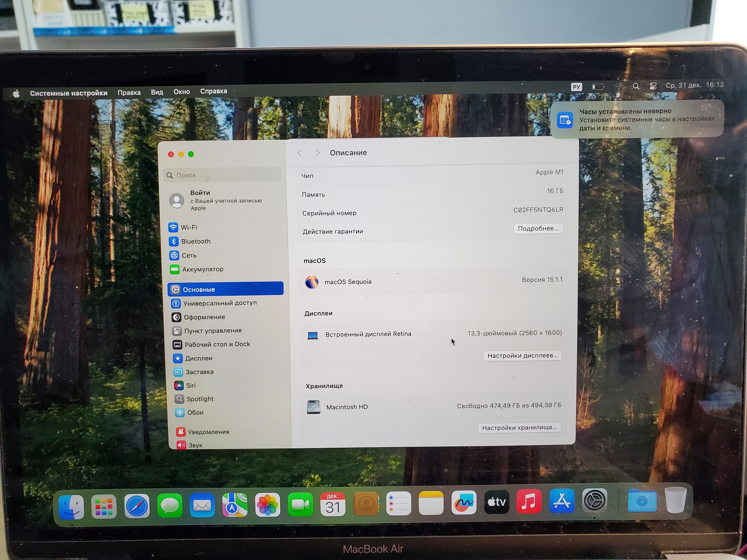Image resolution: width=747 pixels, height=560 pixels.
Task: Click the Поиск search field
Action: coord(222,175)
